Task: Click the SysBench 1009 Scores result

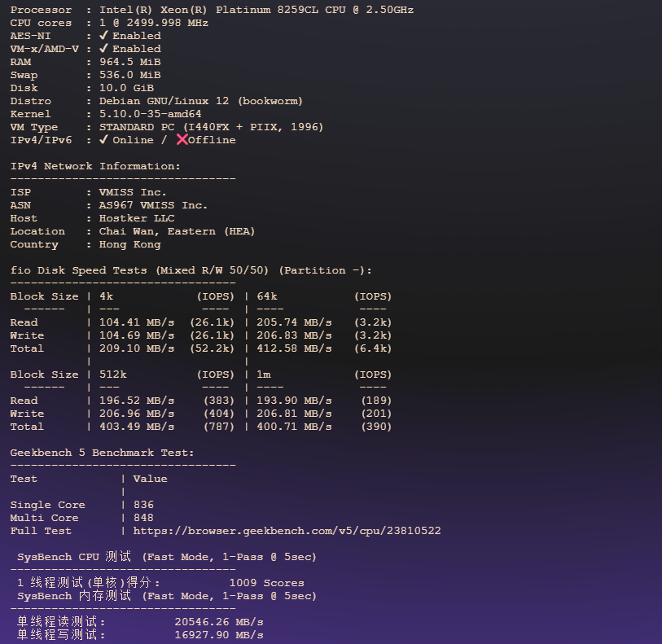Action: tap(266, 583)
